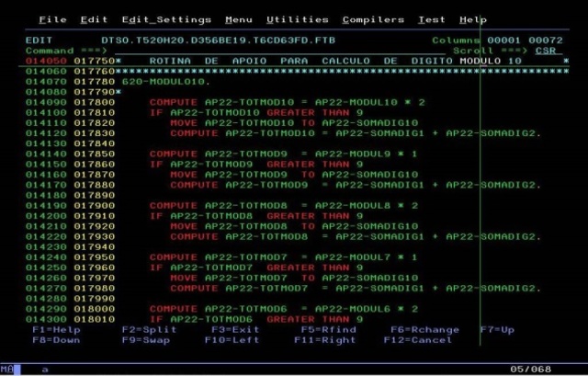
Task: Click F10=Left function key label
Action: click(232, 340)
